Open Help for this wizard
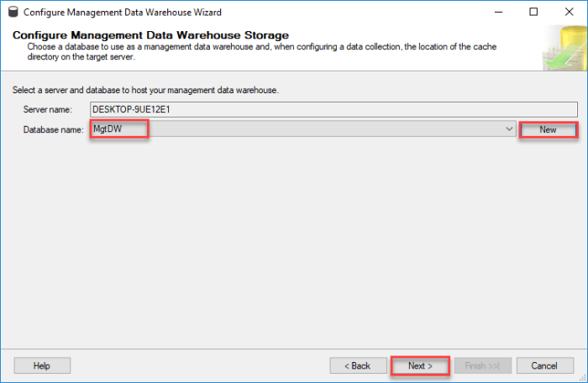Screen dimensions: 588x383 [42, 365]
